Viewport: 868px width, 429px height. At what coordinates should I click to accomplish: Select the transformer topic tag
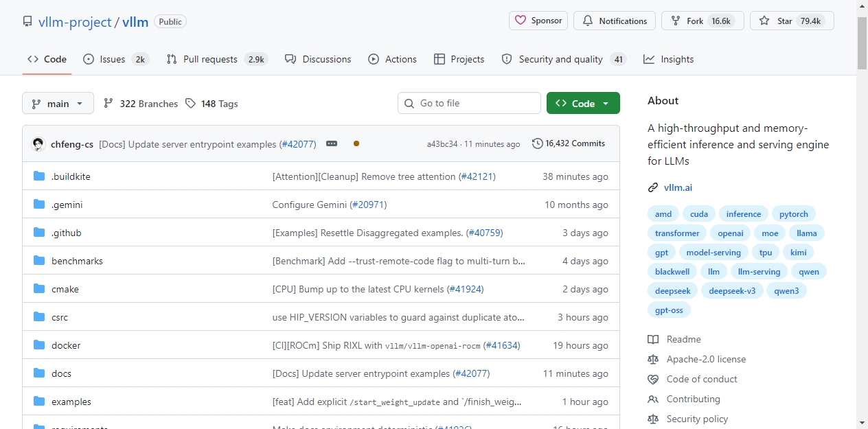(x=677, y=233)
